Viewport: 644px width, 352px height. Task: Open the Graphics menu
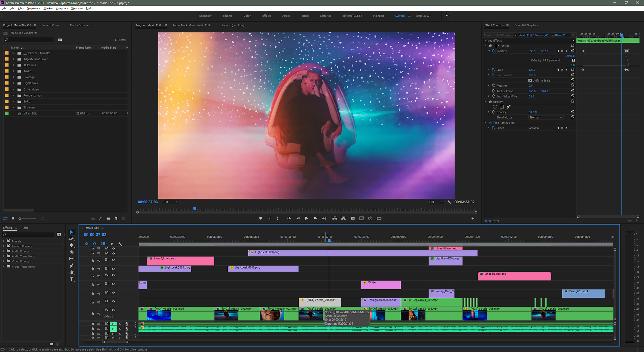62,8
